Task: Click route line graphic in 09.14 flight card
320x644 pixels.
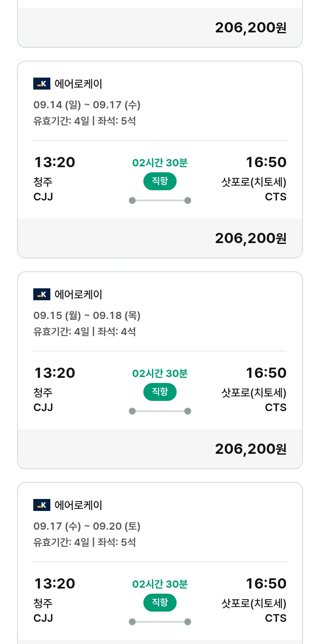Action: [160, 200]
